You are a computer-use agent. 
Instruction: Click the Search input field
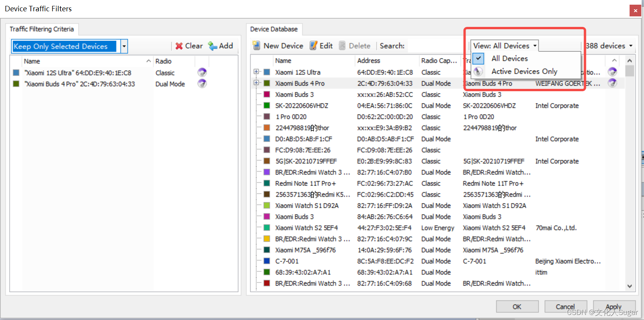(435, 46)
